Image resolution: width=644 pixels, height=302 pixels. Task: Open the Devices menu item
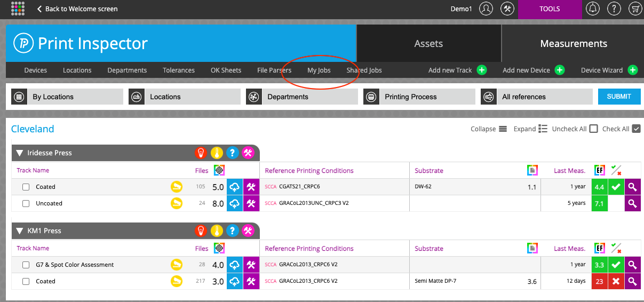[x=36, y=70]
